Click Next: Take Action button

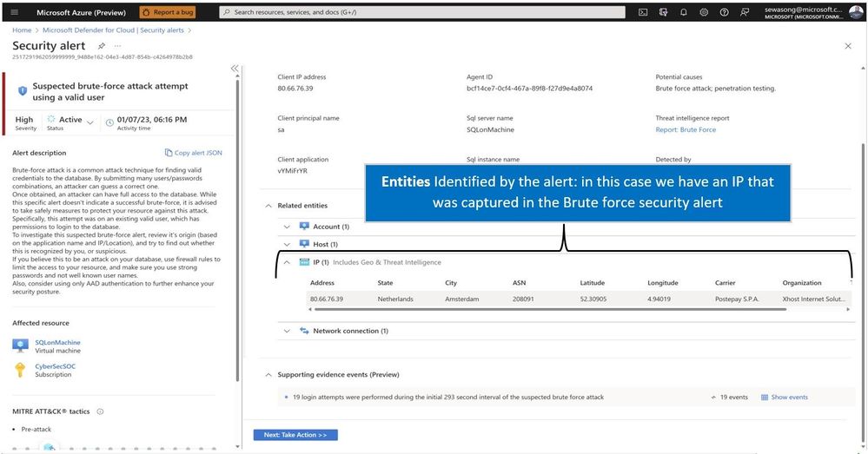[x=295, y=435]
